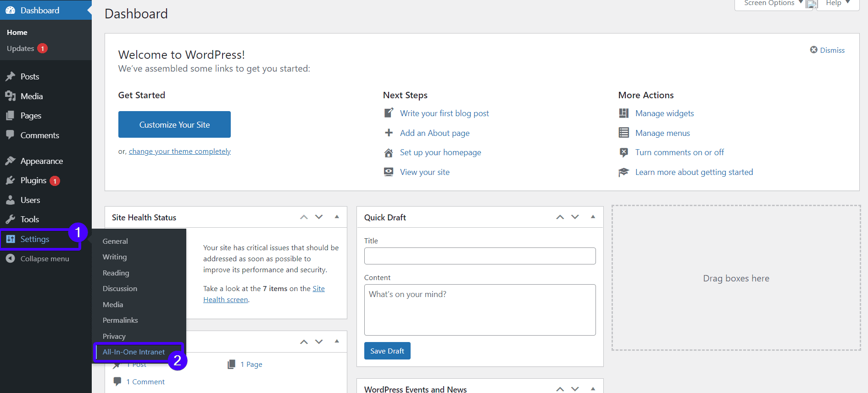Click the Tools wrench icon
The width and height of the screenshot is (868, 393).
point(10,219)
